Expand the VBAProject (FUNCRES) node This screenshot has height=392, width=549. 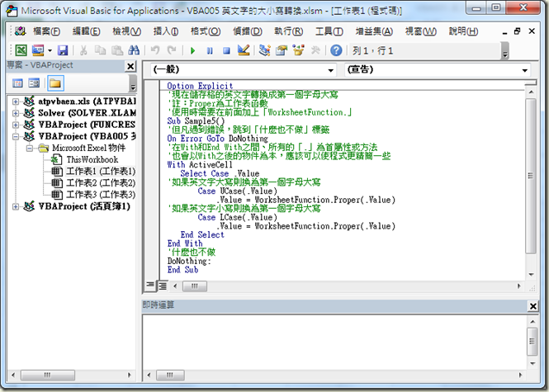click(x=16, y=125)
